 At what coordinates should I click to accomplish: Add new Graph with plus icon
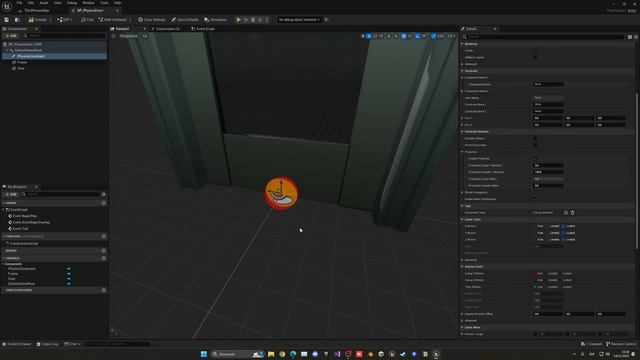click(104, 203)
